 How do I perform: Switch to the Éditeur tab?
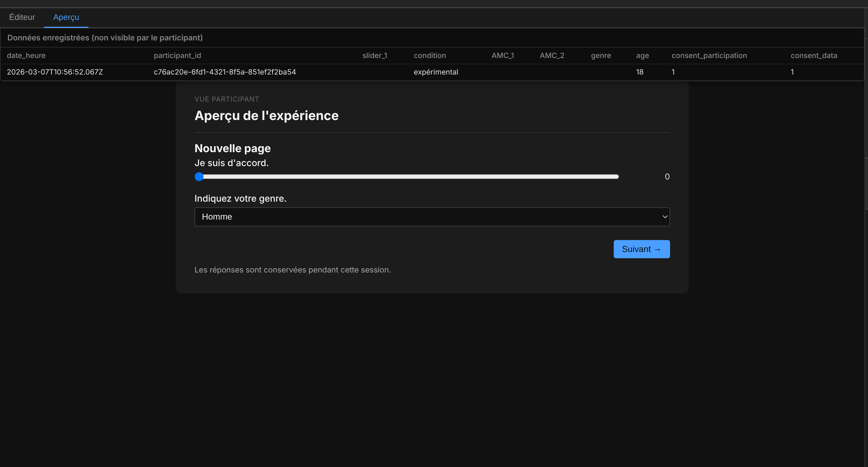22,17
